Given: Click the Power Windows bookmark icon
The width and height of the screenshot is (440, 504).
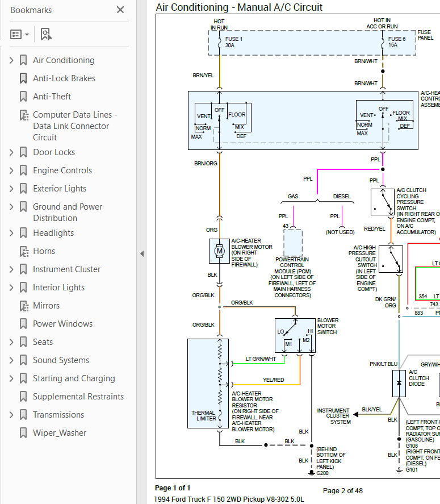Looking at the screenshot, I should [x=23, y=324].
